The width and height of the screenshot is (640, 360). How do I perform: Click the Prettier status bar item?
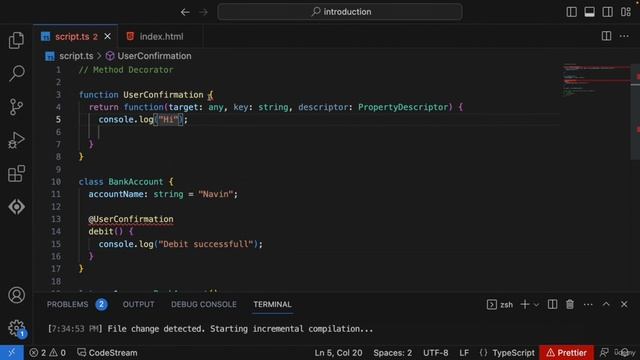pyautogui.click(x=567, y=353)
